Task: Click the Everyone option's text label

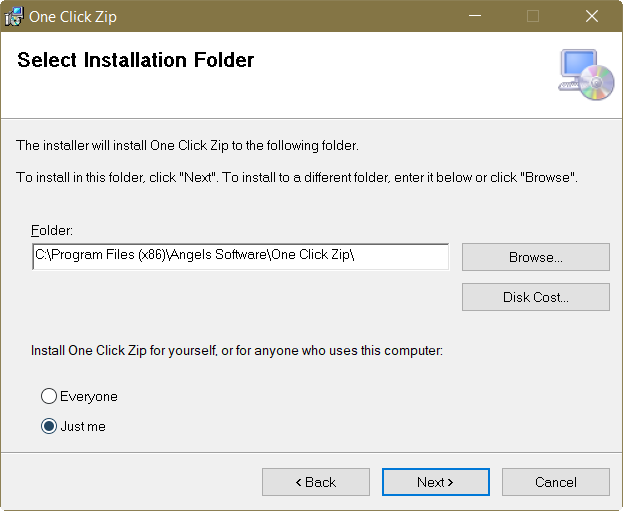Action: tap(89, 397)
